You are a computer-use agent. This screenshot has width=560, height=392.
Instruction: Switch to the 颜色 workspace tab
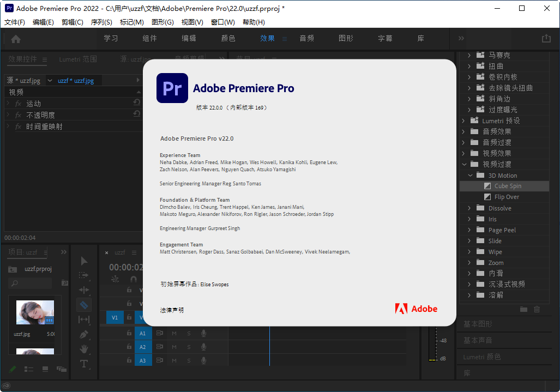point(228,39)
